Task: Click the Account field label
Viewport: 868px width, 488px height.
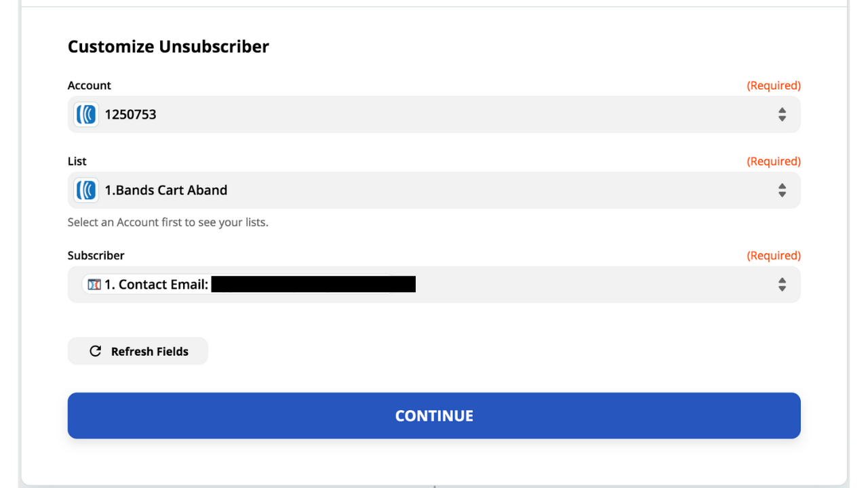Action: pos(89,85)
